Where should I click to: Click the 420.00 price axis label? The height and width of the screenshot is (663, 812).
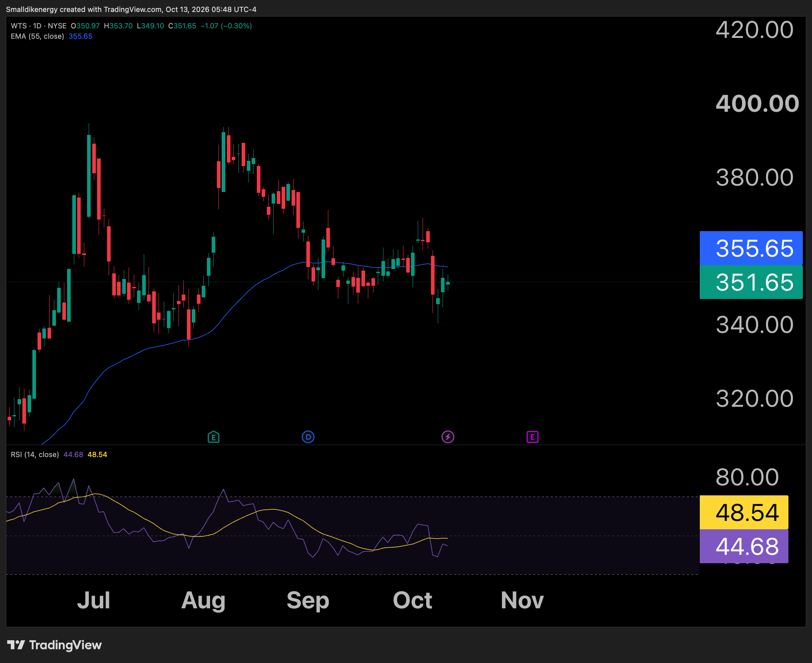tap(754, 30)
